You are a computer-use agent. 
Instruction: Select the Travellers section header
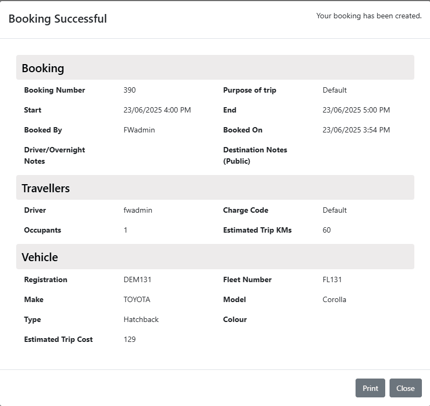215,188
